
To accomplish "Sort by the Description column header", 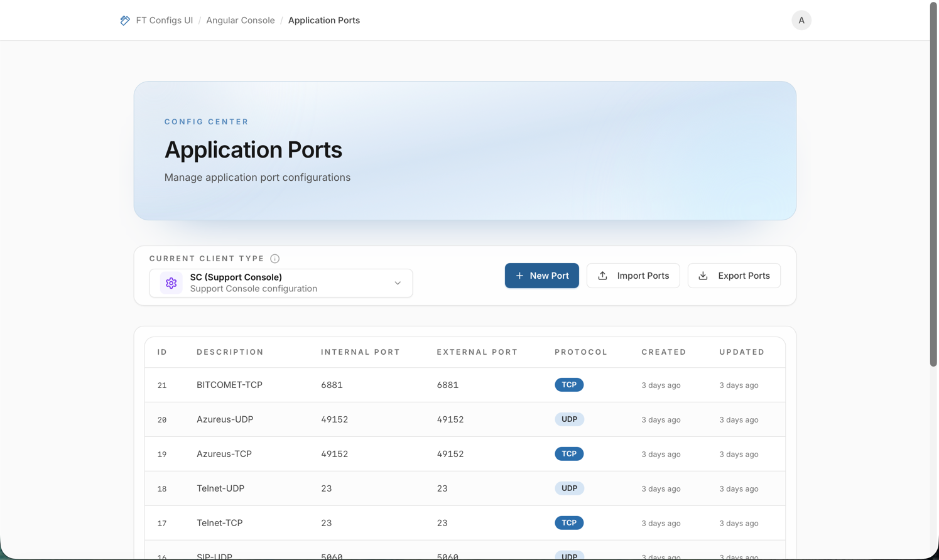I will coord(230,352).
